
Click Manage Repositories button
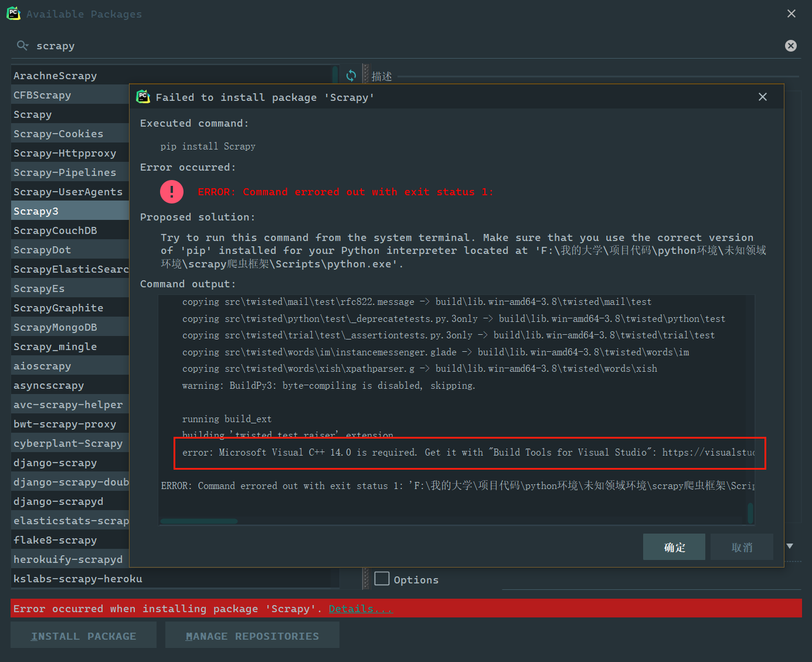pyautogui.click(x=252, y=636)
